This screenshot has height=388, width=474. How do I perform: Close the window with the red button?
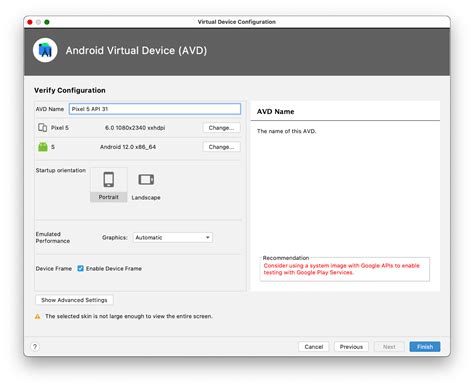[x=30, y=22]
